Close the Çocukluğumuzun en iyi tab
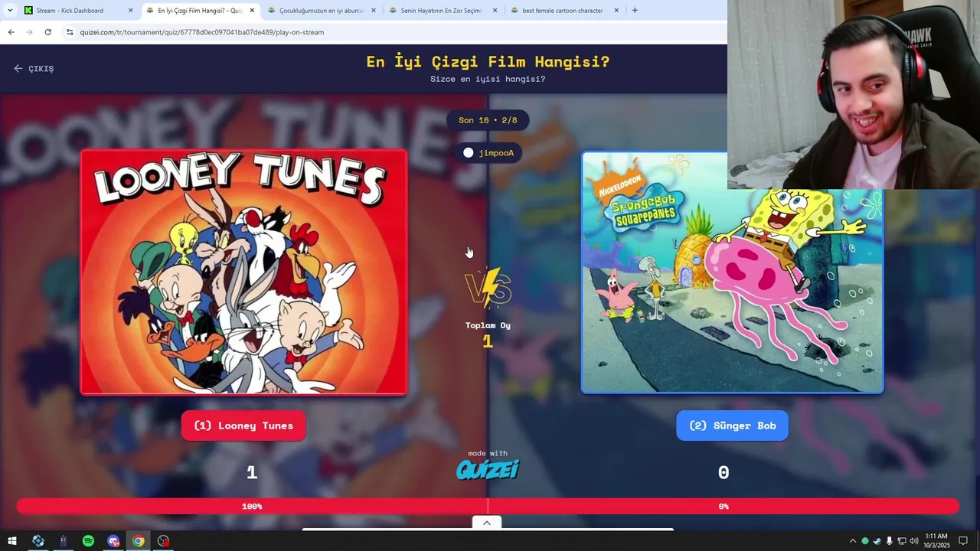Image resolution: width=980 pixels, height=551 pixels. [374, 11]
